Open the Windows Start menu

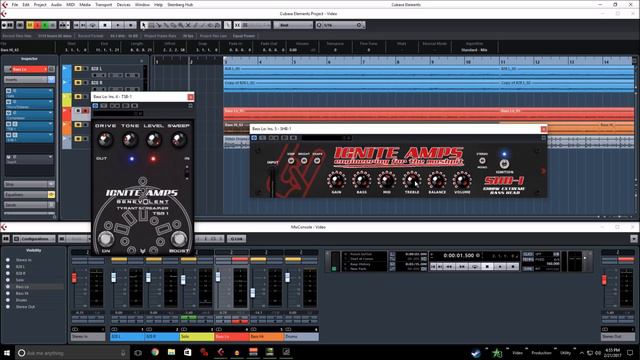point(7,353)
